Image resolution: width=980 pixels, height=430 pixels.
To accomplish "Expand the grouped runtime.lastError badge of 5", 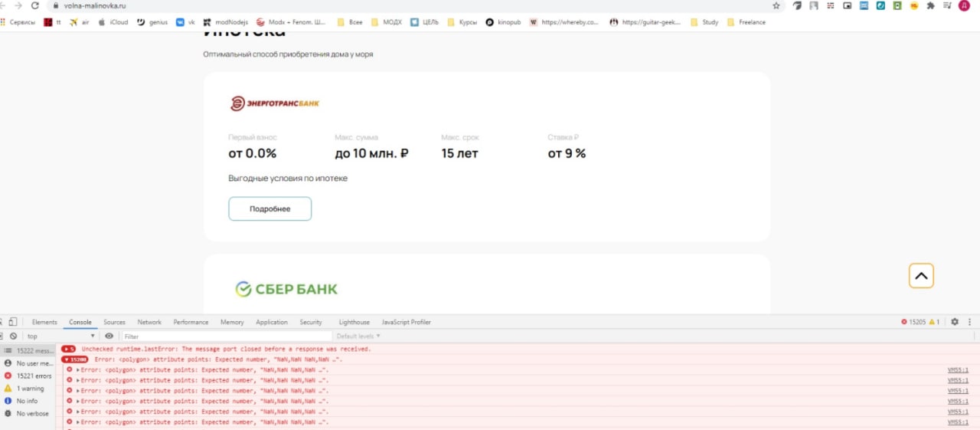I will [68, 349].
